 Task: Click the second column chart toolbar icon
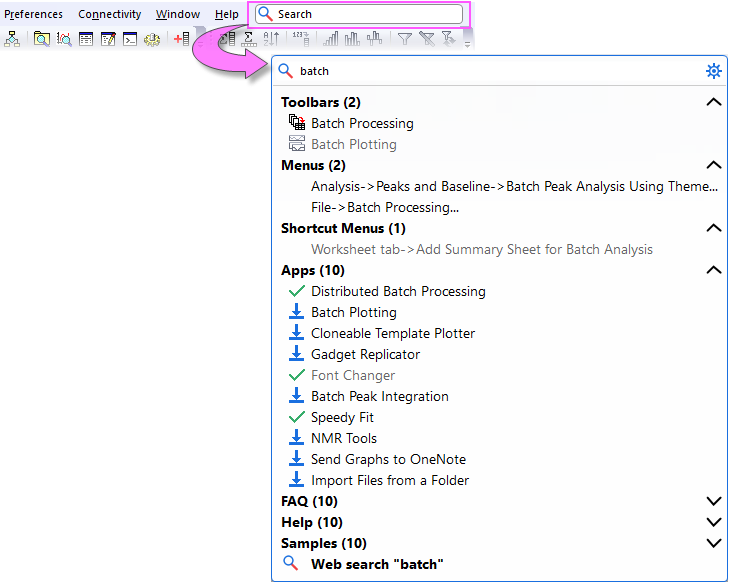pos(352,39)
